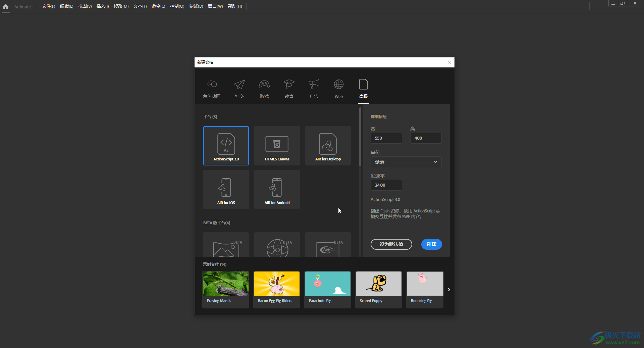This screenshot has width=644, height=348.
Task: Choose the AIR for iOS platform
Action: click(x=226, y=189)
